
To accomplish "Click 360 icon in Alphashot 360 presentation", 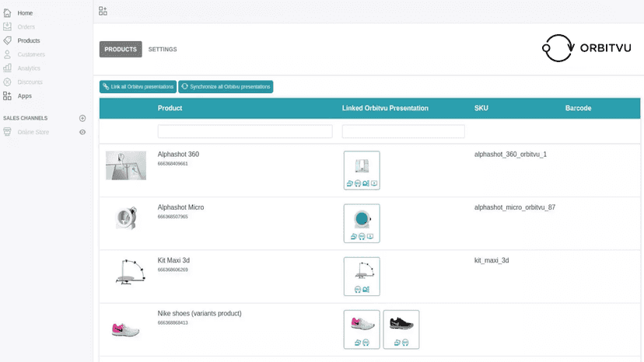I will click(358, 183).
